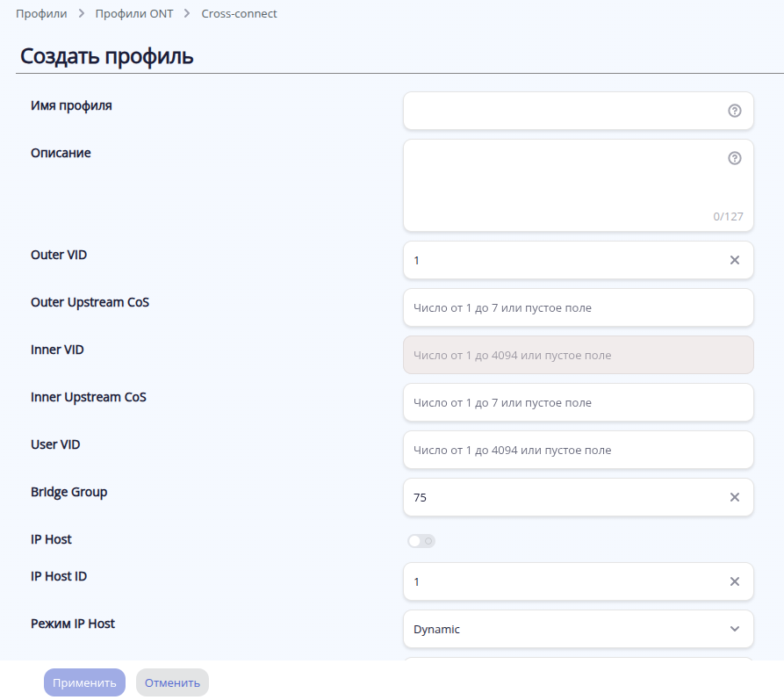
Task: Clear the Outer VID field value
Action: coord(735,260)
